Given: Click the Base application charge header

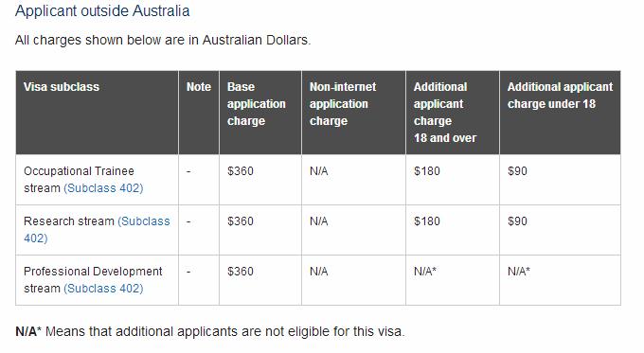Looking at the screenshot, I should tap(257, 104).
